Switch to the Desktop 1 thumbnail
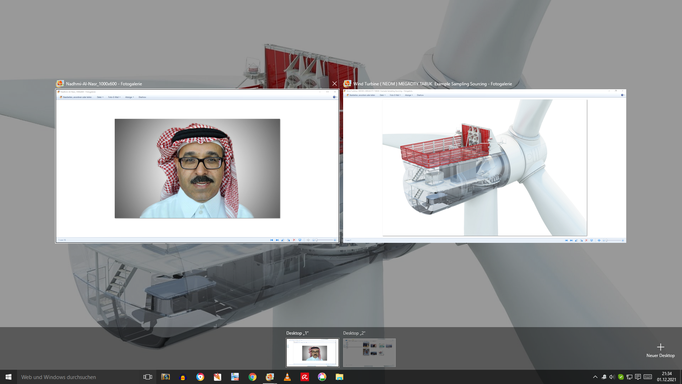Screen dimensions: 682x384 click(312, 352)
